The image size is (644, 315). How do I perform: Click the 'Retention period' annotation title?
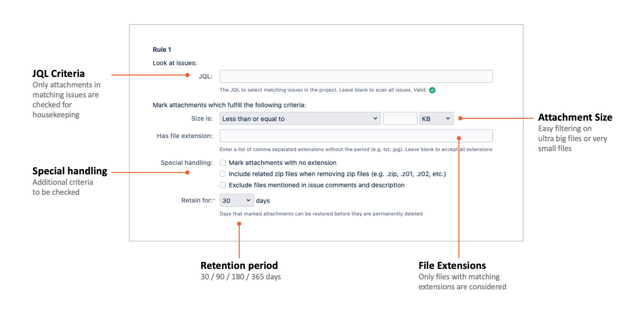(239, 266)
